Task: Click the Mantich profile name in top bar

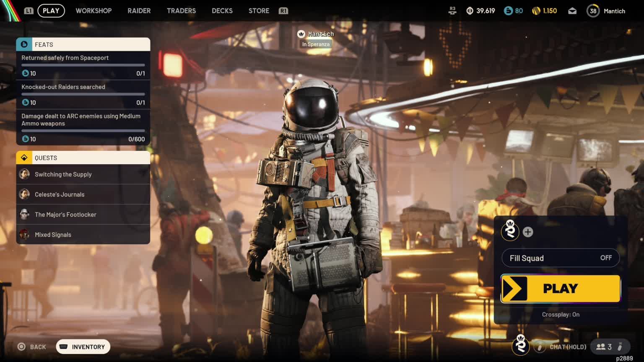Action: point(614,11)
